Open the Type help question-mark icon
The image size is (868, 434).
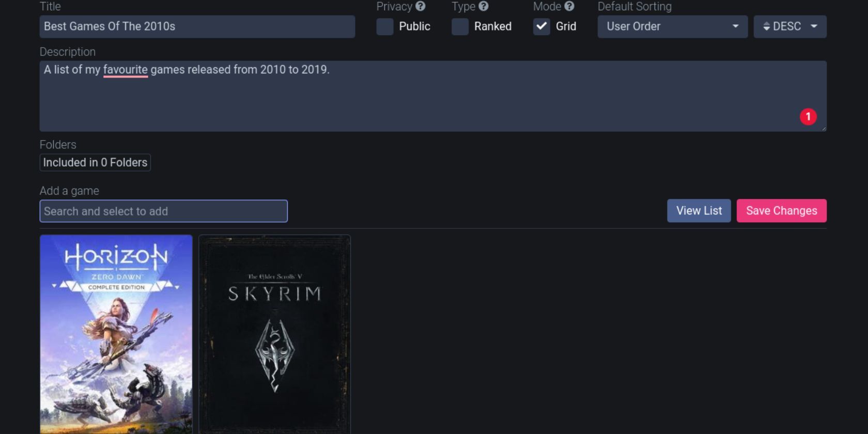point(484,6)
